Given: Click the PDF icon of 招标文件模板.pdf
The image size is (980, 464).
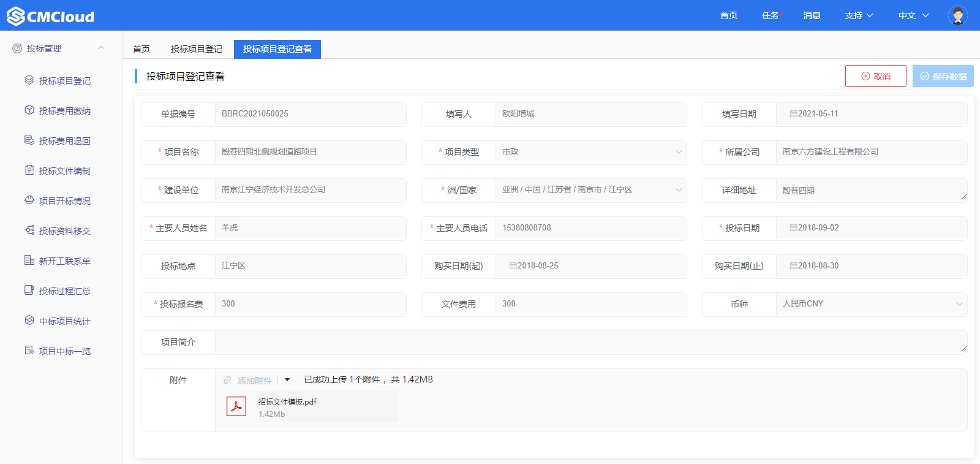Looking at the screenshot, I should click(236, 406).
